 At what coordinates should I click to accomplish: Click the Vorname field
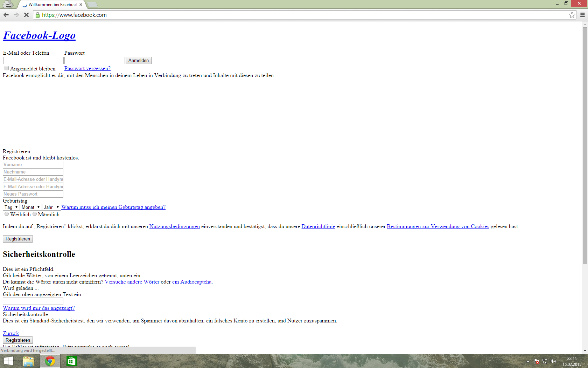click(x=33, y=164)
